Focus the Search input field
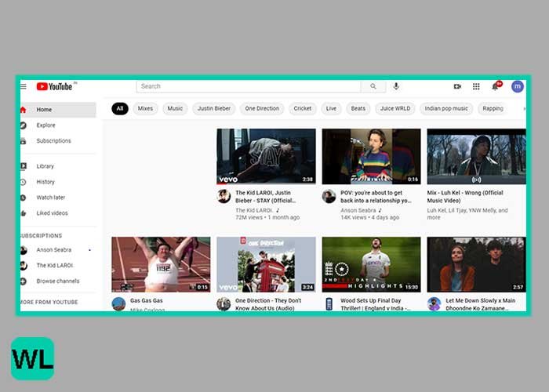Screen dimensions: 549x392 point(249,86)
